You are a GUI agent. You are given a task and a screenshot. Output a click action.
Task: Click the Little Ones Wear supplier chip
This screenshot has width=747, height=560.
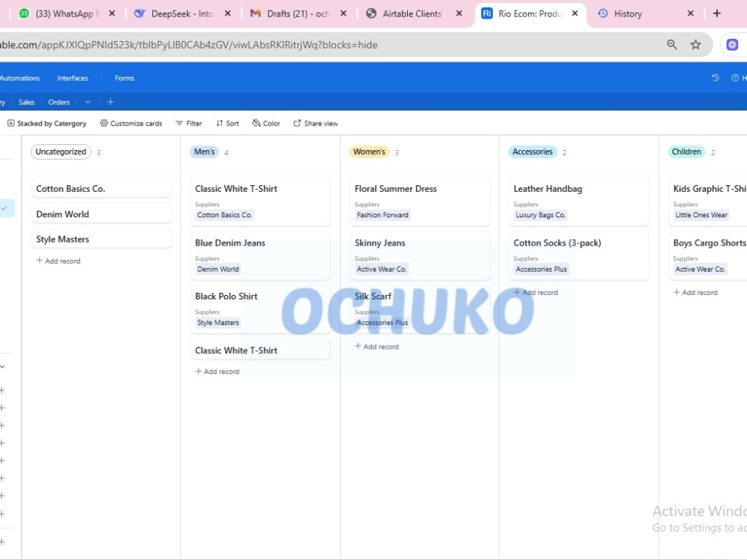701,215
